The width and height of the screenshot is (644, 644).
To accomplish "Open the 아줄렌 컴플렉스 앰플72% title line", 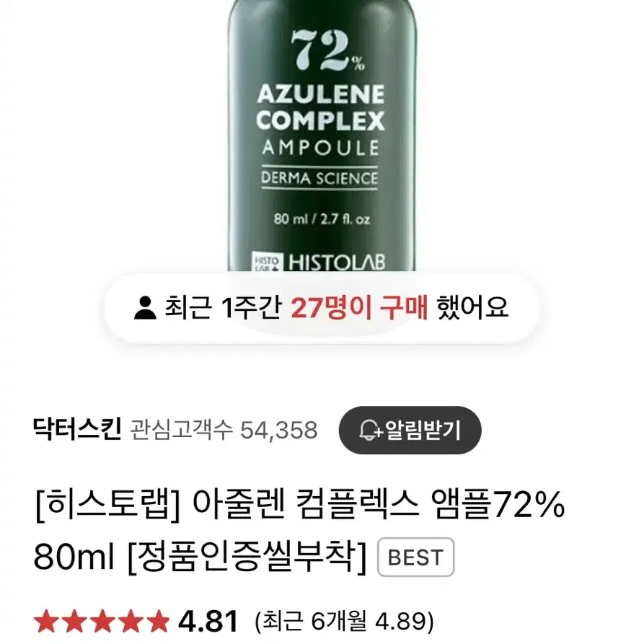I will [x=300, y=506].
